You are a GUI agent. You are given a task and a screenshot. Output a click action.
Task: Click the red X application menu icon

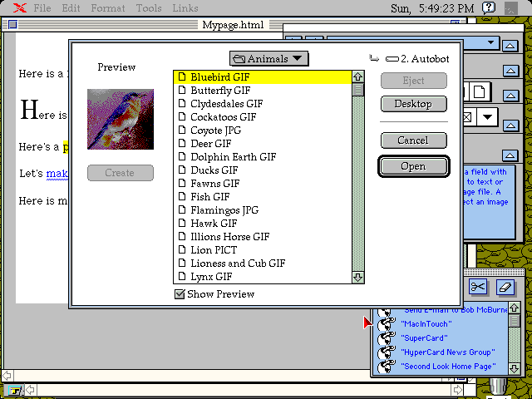[x=18, y=8]
